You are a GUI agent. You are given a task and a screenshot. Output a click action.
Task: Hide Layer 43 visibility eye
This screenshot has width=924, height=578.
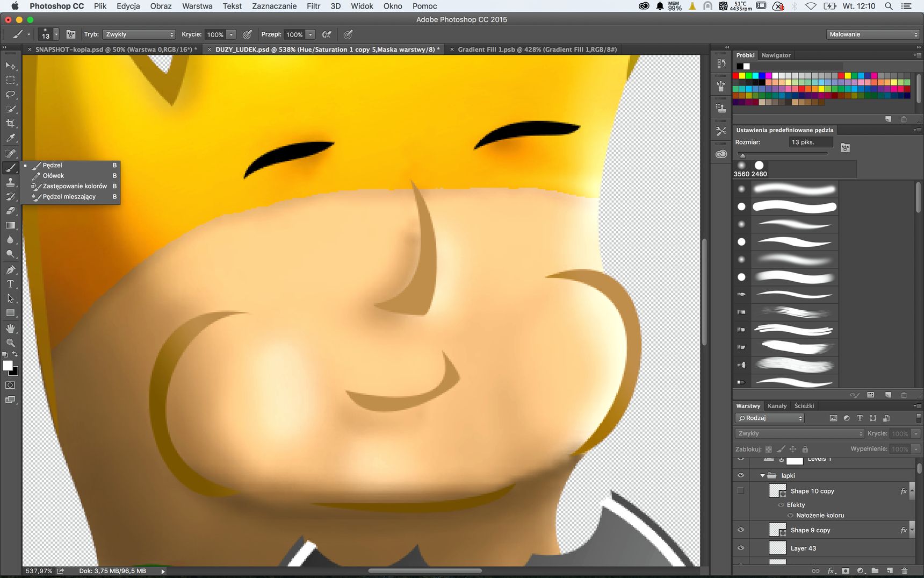pyautogui.click(x=740, y=548)
